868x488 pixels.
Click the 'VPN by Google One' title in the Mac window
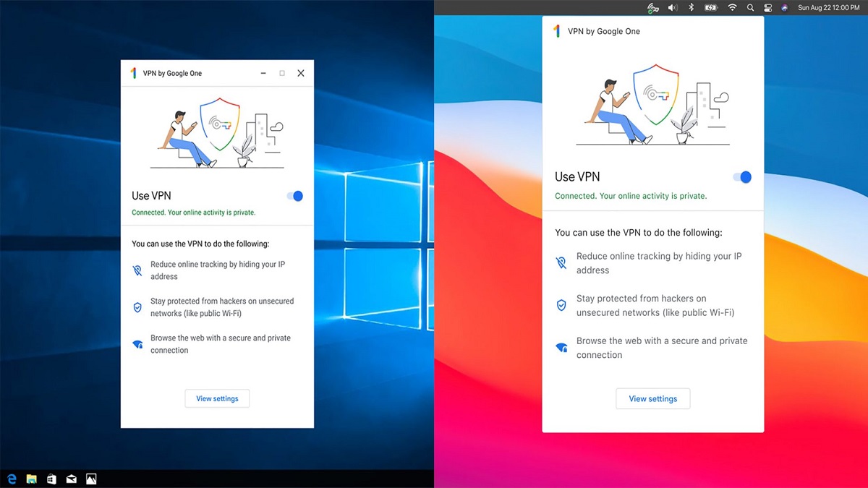(x=604, y=31)
